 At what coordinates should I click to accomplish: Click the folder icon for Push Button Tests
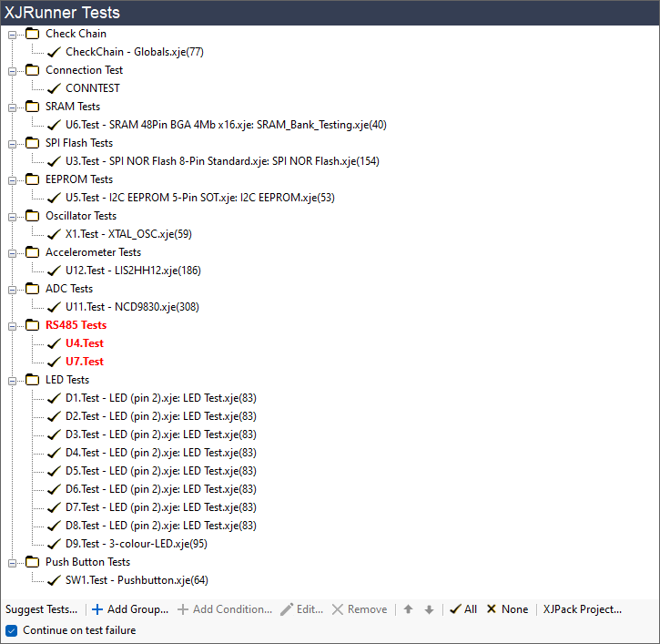click(33, 562)
